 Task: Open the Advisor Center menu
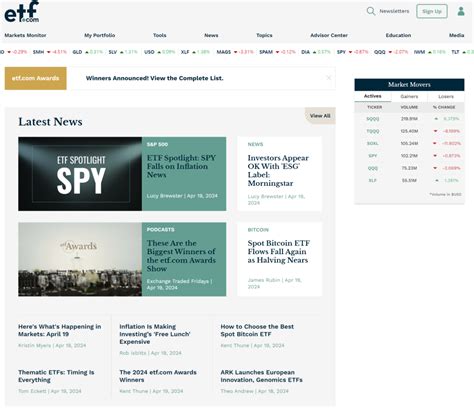pyautogui.click(x=329, y=35)
